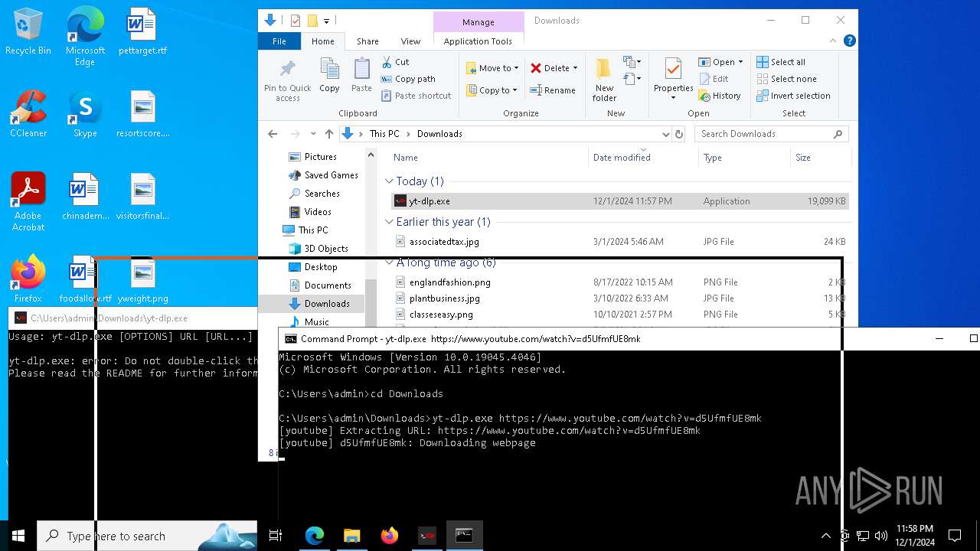Viewport: 980px width, 551px height.
Task: Sort by the Size column header
Action: click(x=820, y=158)
